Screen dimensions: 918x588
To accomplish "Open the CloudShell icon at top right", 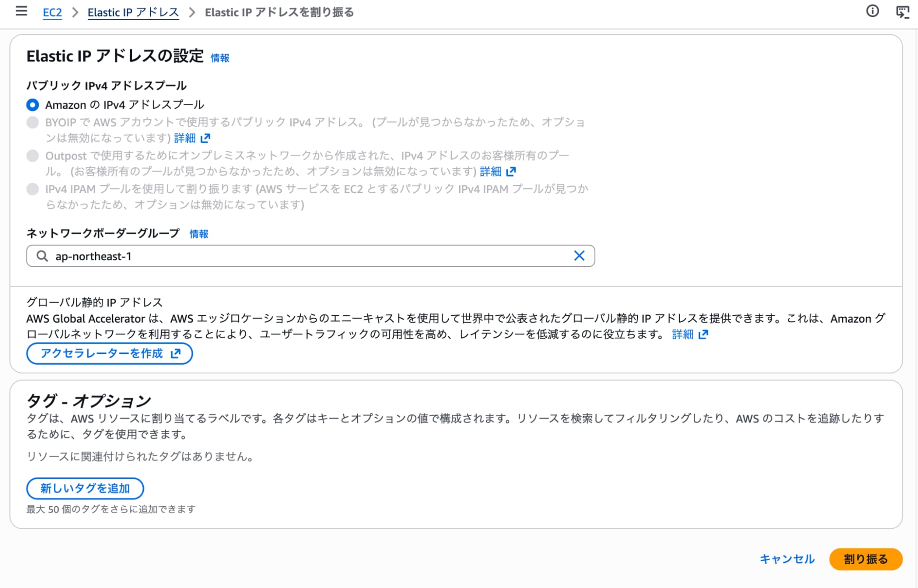I will pos(902,12).
